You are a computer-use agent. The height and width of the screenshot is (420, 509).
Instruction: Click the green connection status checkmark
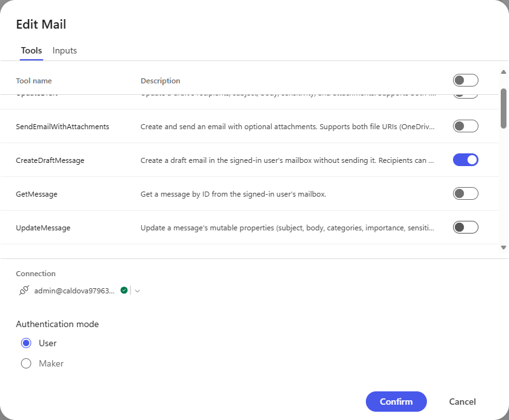point(124,290)
